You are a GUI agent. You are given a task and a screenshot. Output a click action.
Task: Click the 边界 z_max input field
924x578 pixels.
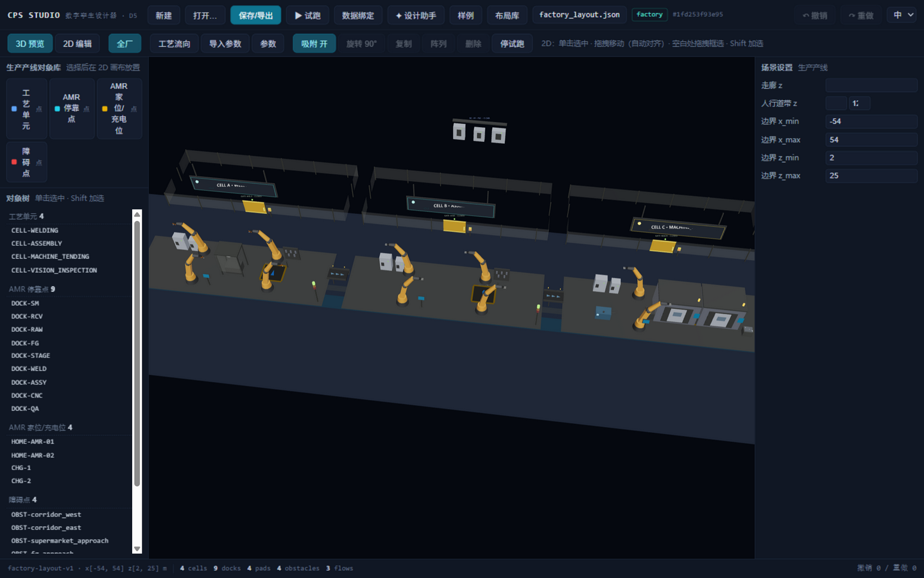pos(871,175)
